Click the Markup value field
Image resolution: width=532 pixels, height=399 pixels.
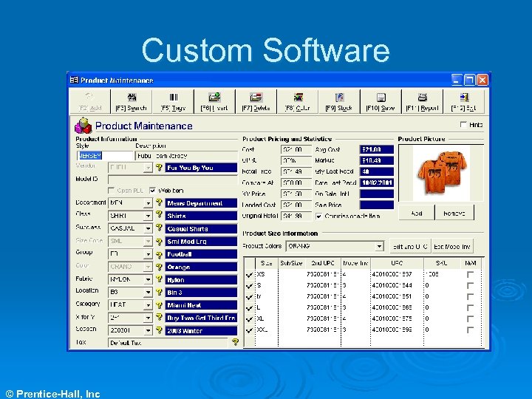(x=377, y=160)
